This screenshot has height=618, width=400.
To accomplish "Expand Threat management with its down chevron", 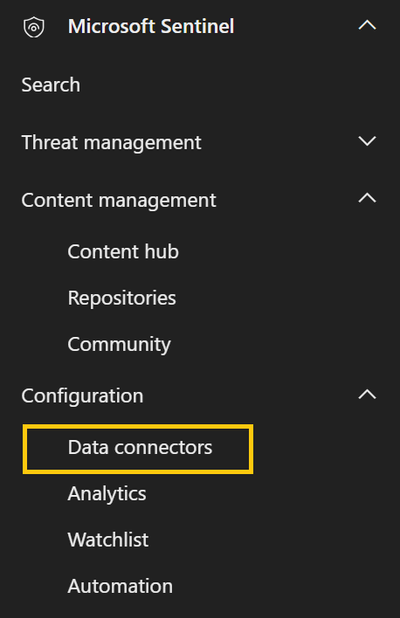I will [367, 141].
